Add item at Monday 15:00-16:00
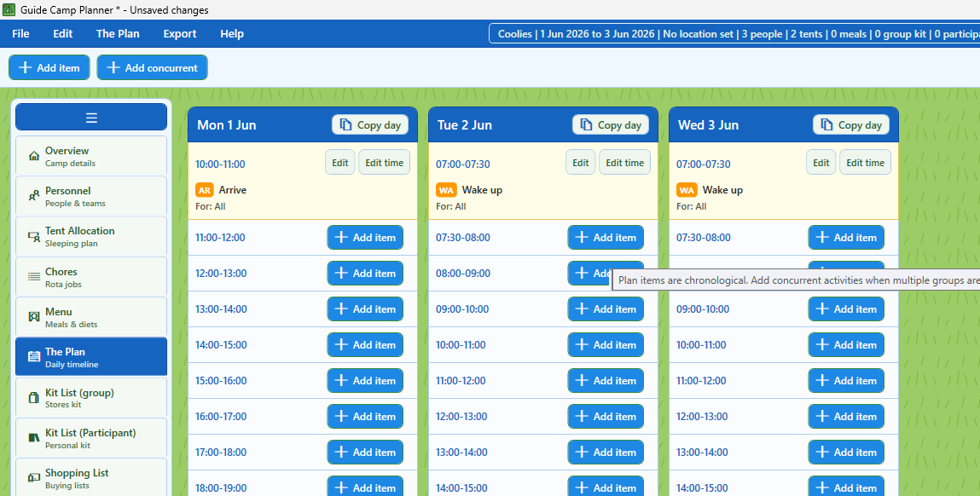 365,380
